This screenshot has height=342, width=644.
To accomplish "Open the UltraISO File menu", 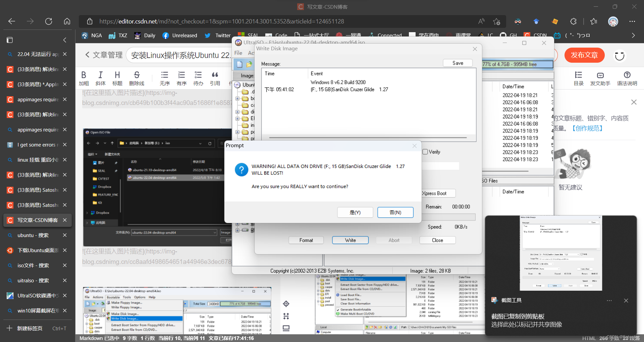I will (238, 53).
